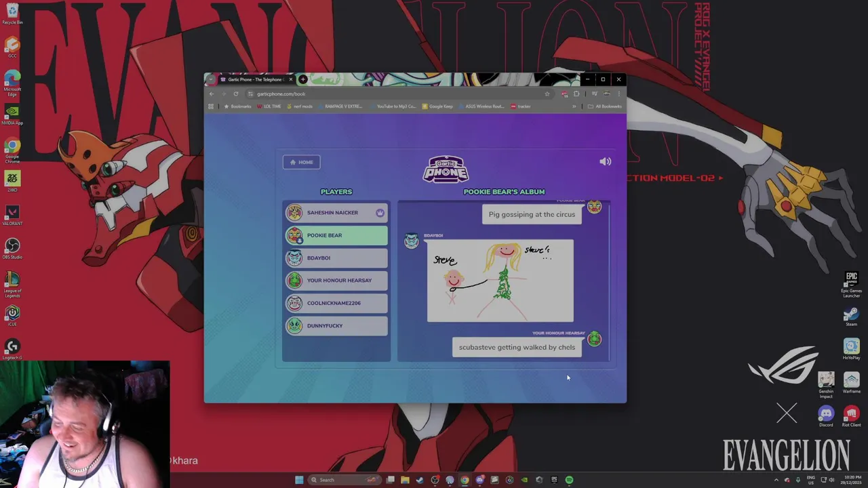The image size is (868, 488).
Task: Click Your Honour Hearsay avatar beside last caption
Action: point(594,339)
